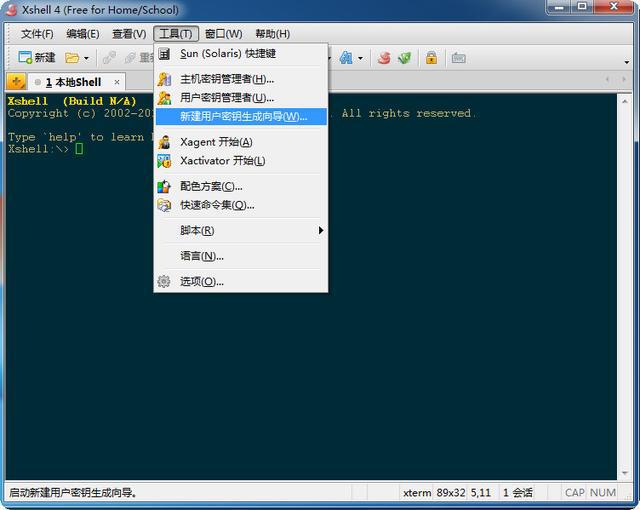
Task: Open the 查看(V) menu
Action: (129, 34)
